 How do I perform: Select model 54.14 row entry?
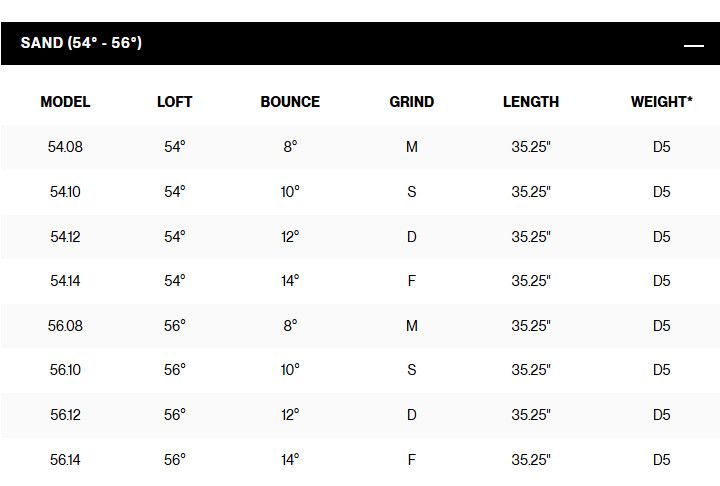65,281
